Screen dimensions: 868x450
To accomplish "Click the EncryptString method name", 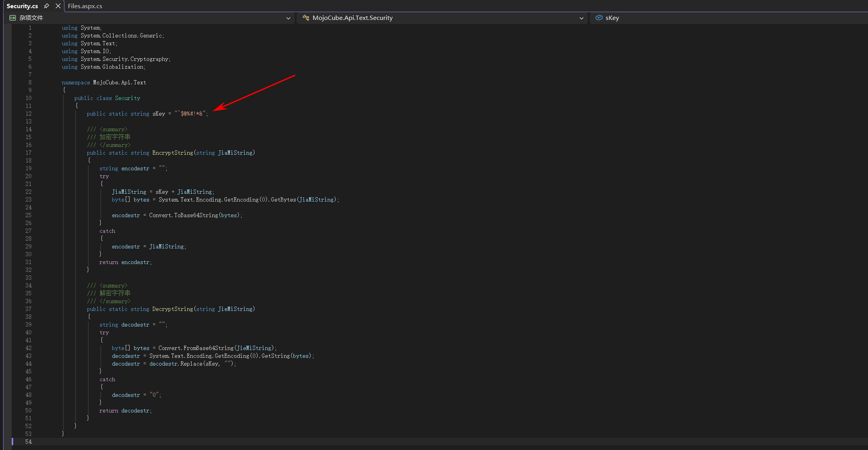I will click(173, 153).
